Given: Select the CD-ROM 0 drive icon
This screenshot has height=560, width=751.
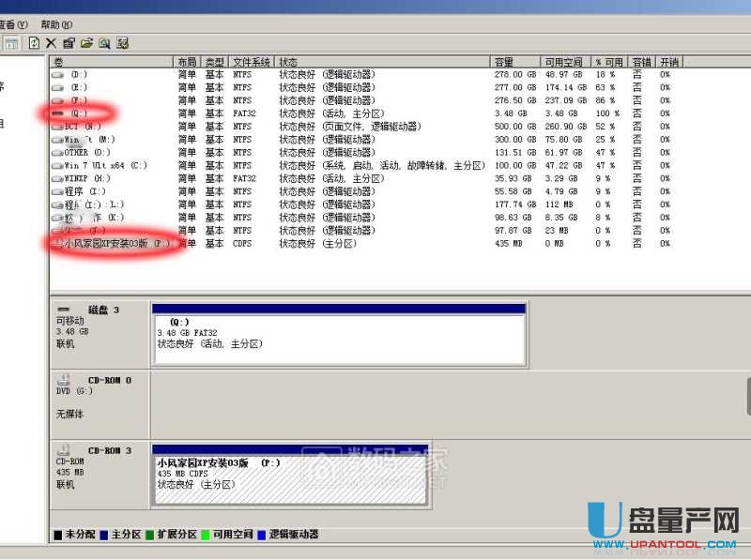Looking at the screenshot, I should click(64, 381).
